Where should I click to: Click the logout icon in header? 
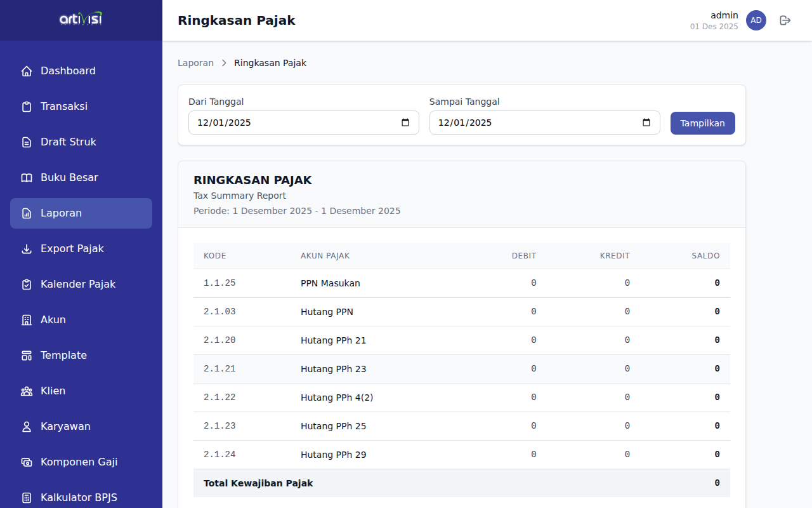[785, 20]
